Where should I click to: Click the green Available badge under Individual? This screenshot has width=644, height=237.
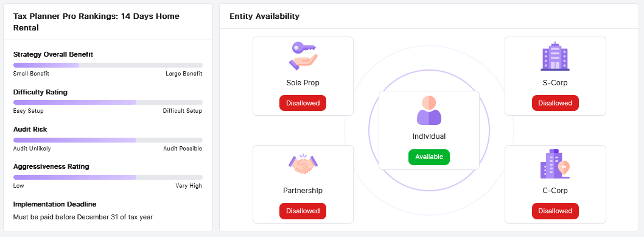pos(429,157)
